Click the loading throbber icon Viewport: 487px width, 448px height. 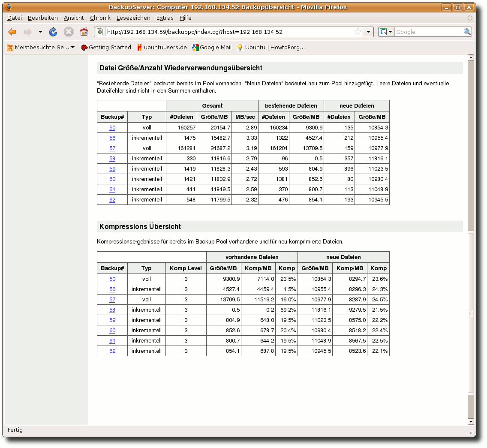(469, 18)
